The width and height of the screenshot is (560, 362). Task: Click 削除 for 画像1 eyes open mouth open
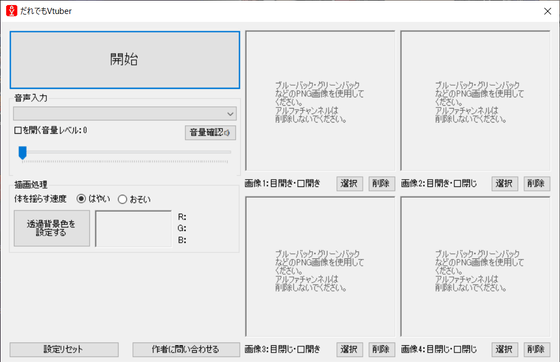(381, 183)
